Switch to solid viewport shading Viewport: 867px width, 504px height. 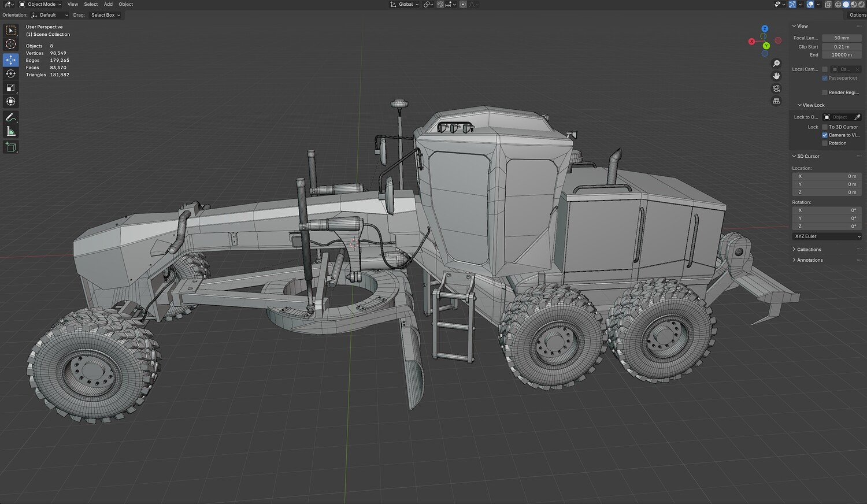click(x=846, y=4)
